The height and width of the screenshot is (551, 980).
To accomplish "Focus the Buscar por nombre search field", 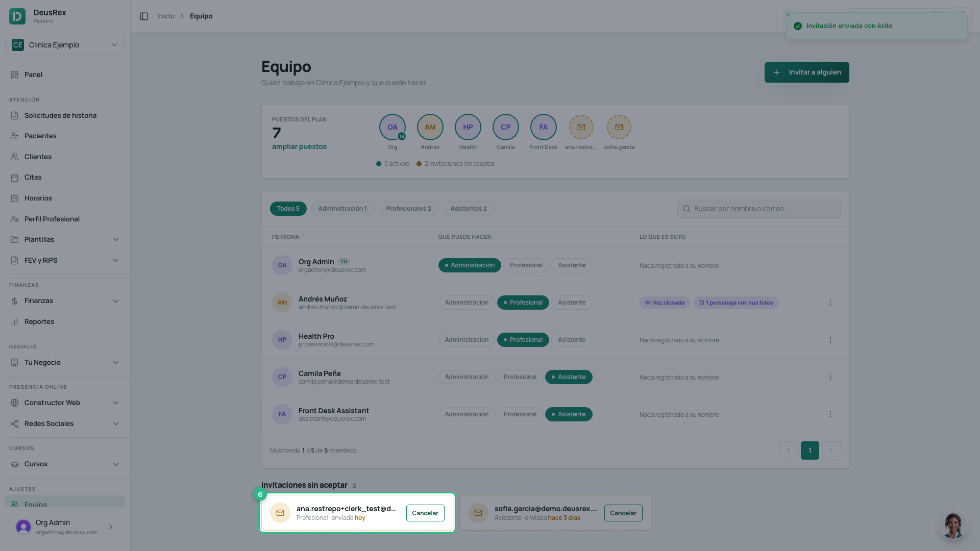I will click(x=758, y=209).
